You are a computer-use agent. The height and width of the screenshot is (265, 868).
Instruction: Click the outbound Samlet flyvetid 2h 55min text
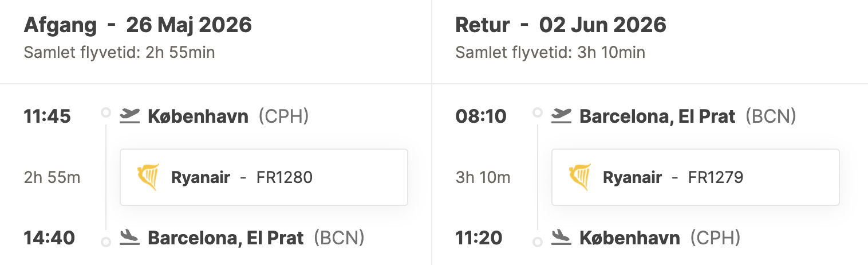[x=119, y=53]
